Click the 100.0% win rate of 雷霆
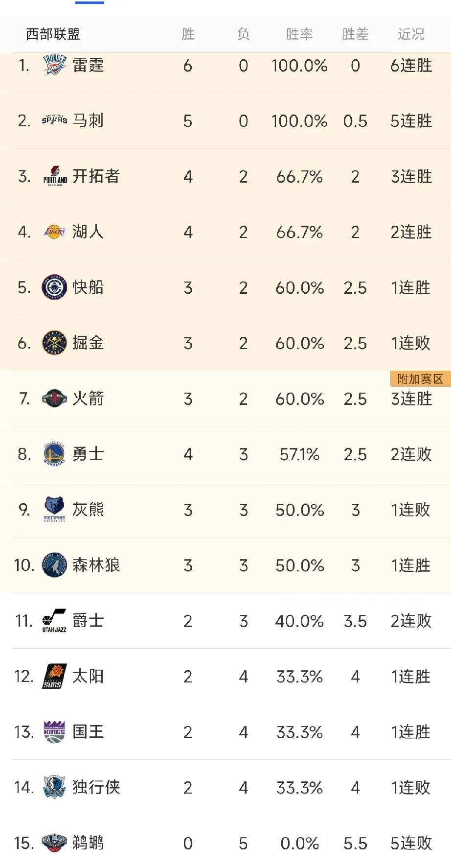Viewport: 451px width, 868px height. [299, 65]
